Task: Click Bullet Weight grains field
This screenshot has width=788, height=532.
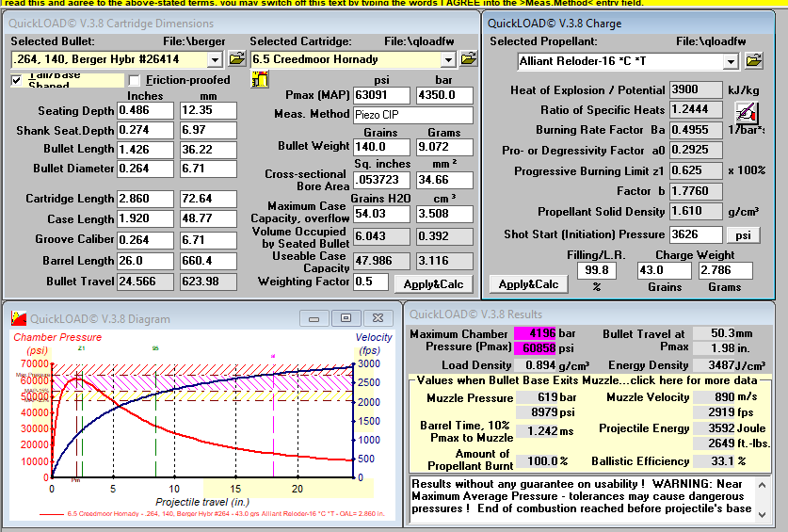Action: point(381,147)
